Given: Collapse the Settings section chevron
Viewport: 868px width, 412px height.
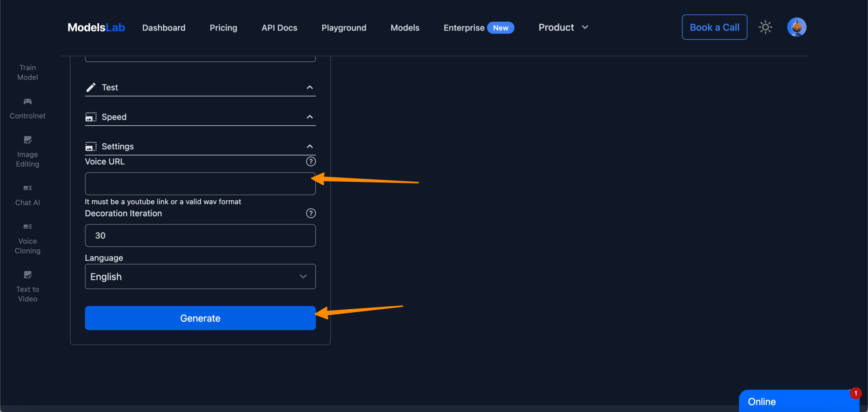Looking at the screenshot, I should coord(310,146).
